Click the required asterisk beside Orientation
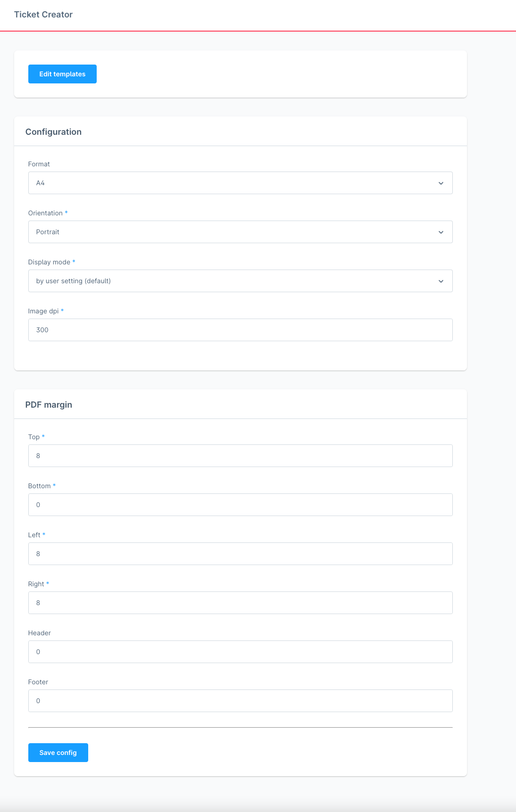Viewport: 516px width, 812px height. [x=66, y=213]
